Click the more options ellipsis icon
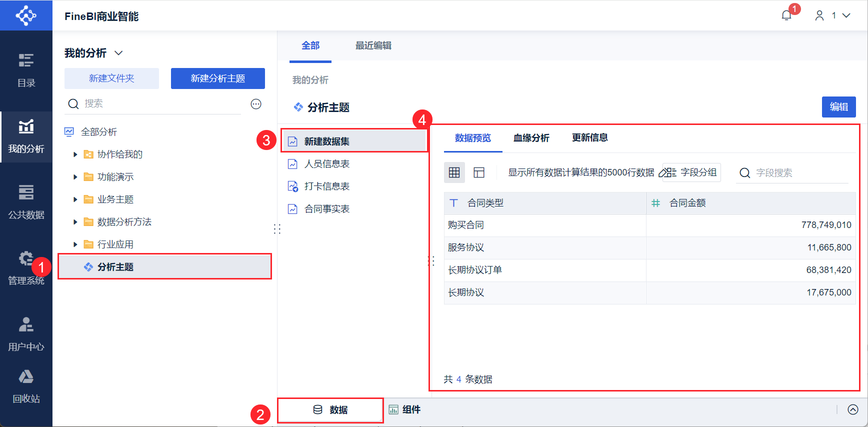 (x=256, y=104)
